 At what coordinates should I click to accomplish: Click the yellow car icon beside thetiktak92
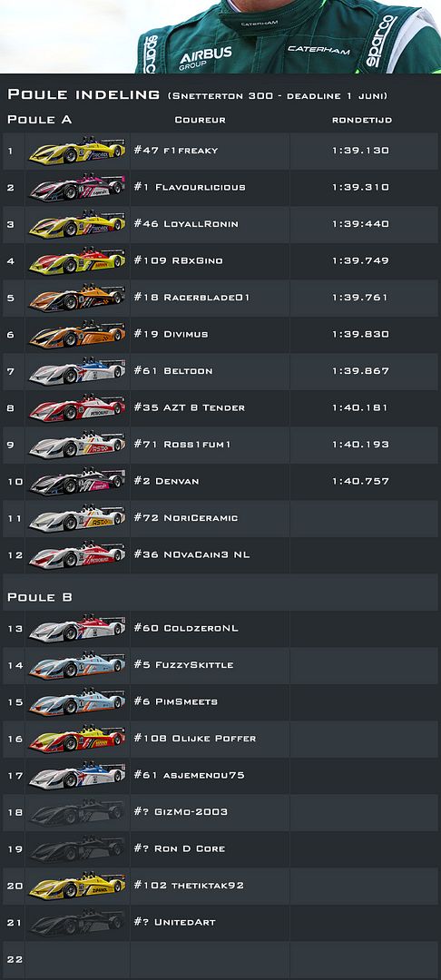(x=77, y=886)
